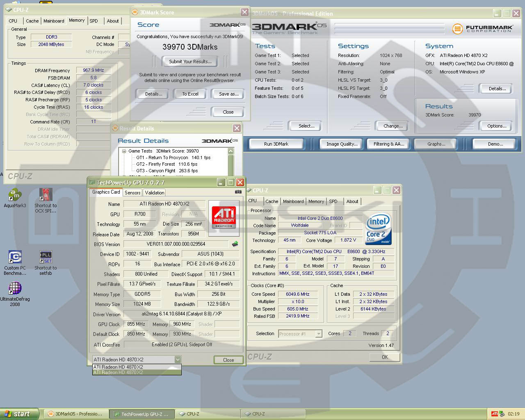The image size is (525, 420).
Task: Click the 3DMark Score window title icon
Action: (135, 12)
